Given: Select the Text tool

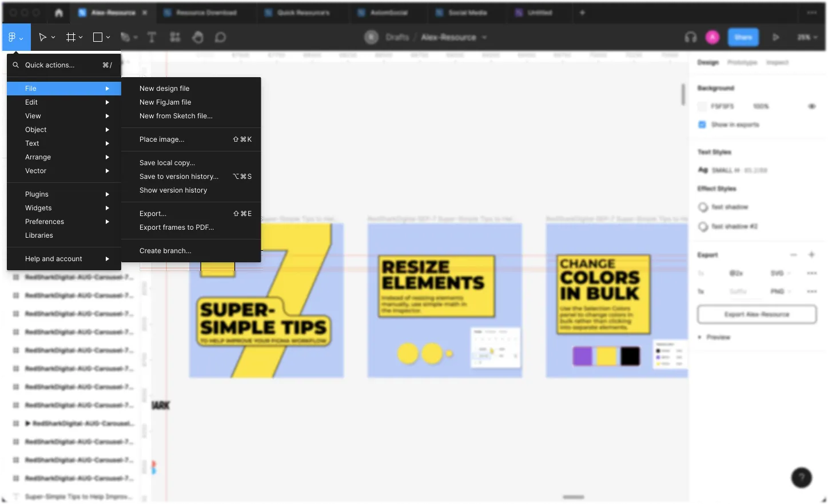Looking at the screenshot, I should (x=152, y=37).
